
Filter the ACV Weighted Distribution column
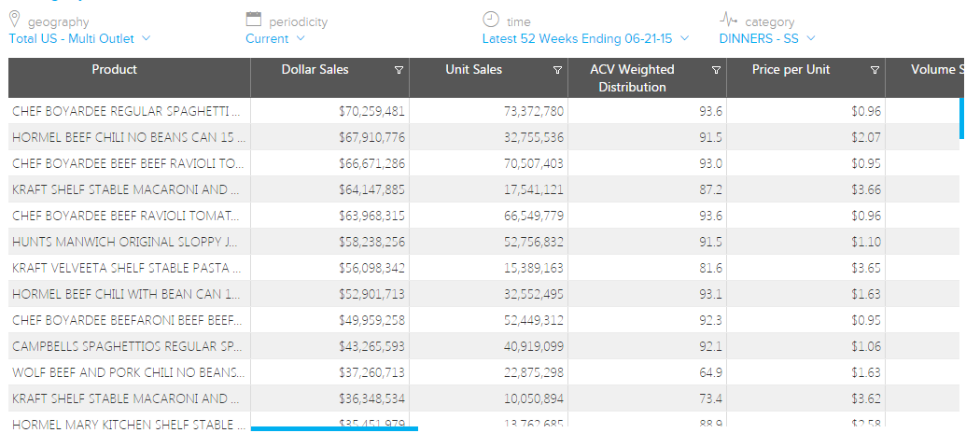(716, 70)
